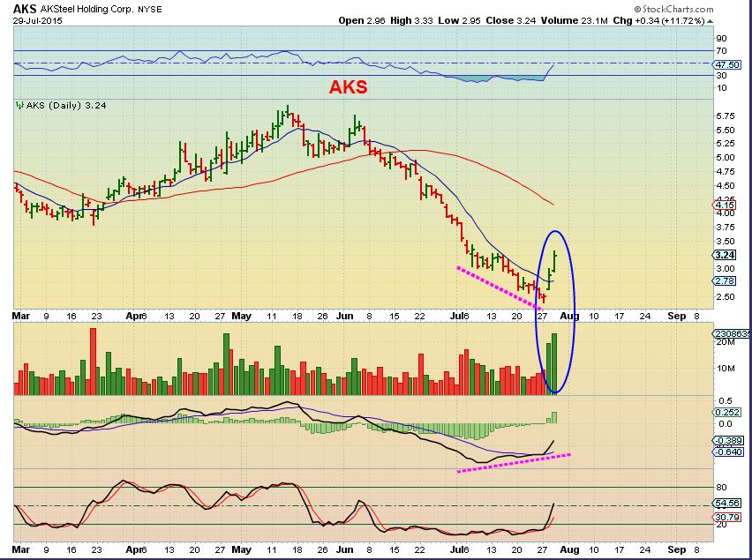Click the 3.75 price axis label
The width and height of the screenshot is (752, 560).
(726, 227)
